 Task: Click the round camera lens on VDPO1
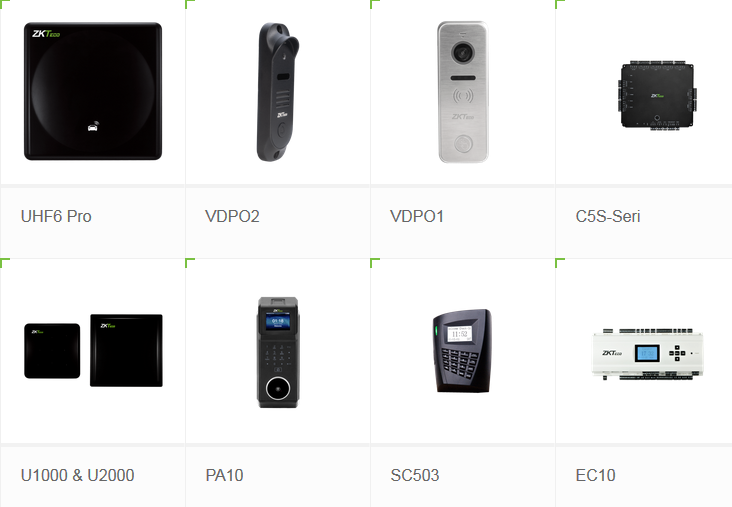point(462,52)
